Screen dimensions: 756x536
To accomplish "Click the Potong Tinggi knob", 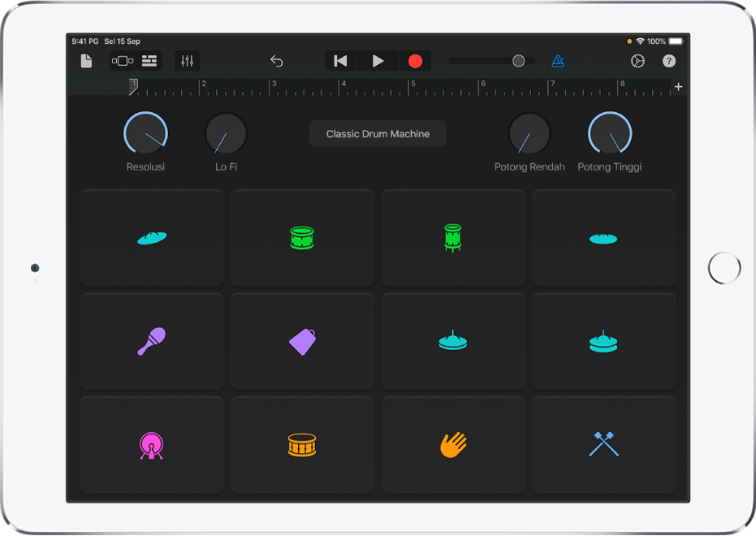I will click(610, 133).
